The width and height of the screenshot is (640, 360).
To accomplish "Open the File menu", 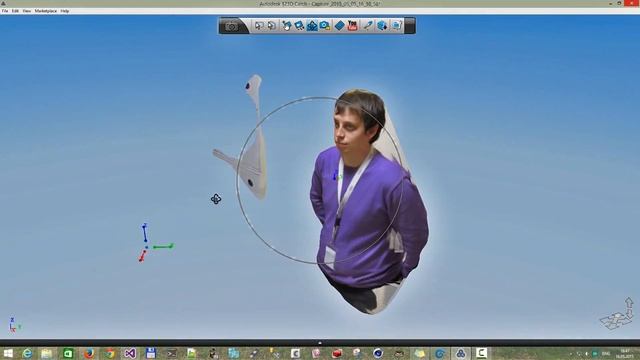I will point(5,11).
